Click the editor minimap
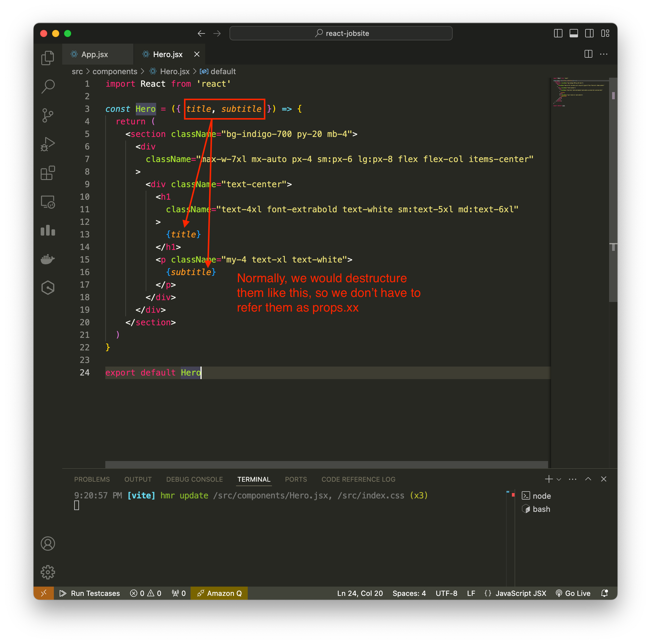 click(579, 92)
